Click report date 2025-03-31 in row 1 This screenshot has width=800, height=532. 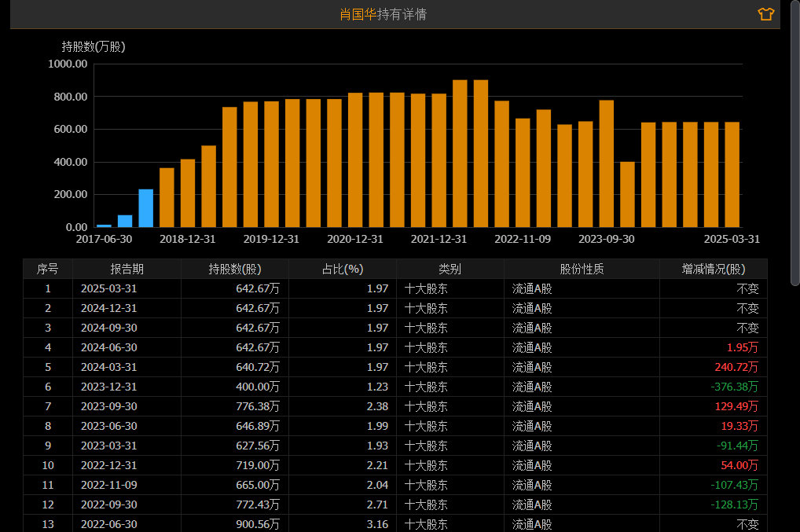click(108, 288)
